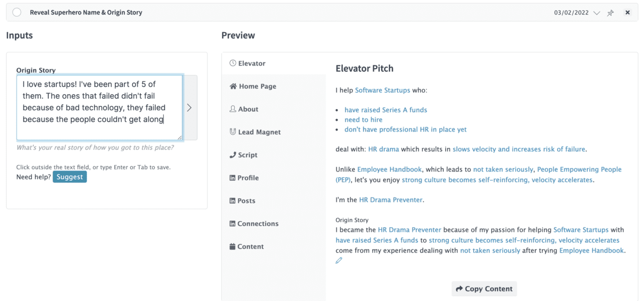This screenshot has width=644, height=301.
Task: Click into the Origin Story text area
Action: coord(100,108)
